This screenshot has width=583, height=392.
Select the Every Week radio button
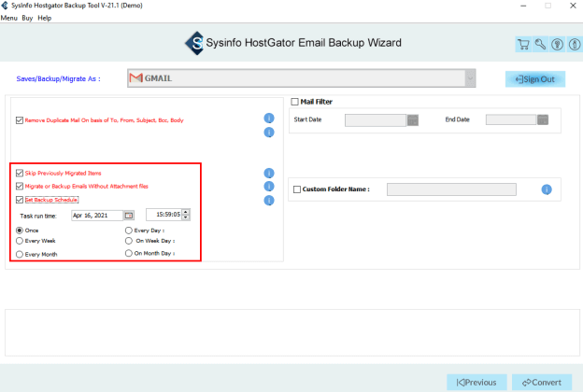(x=20, y=241)
